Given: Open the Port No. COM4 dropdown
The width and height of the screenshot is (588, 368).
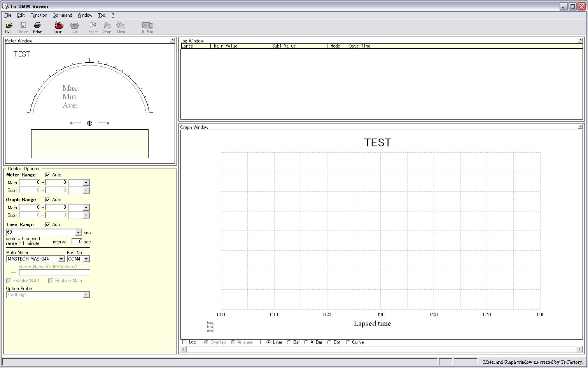Looking at the screenshot, I should click(x=86, y=259).
